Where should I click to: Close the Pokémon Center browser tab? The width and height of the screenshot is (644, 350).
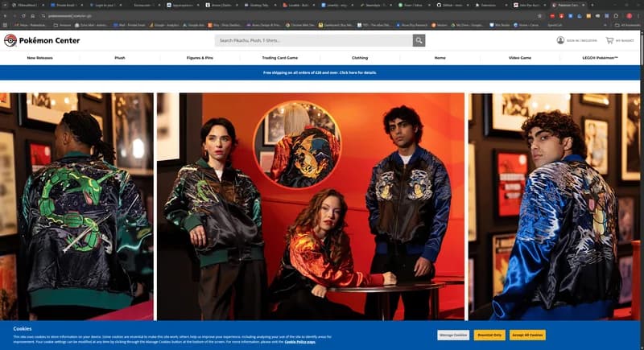pyautogui.click(x=583, y=5)
